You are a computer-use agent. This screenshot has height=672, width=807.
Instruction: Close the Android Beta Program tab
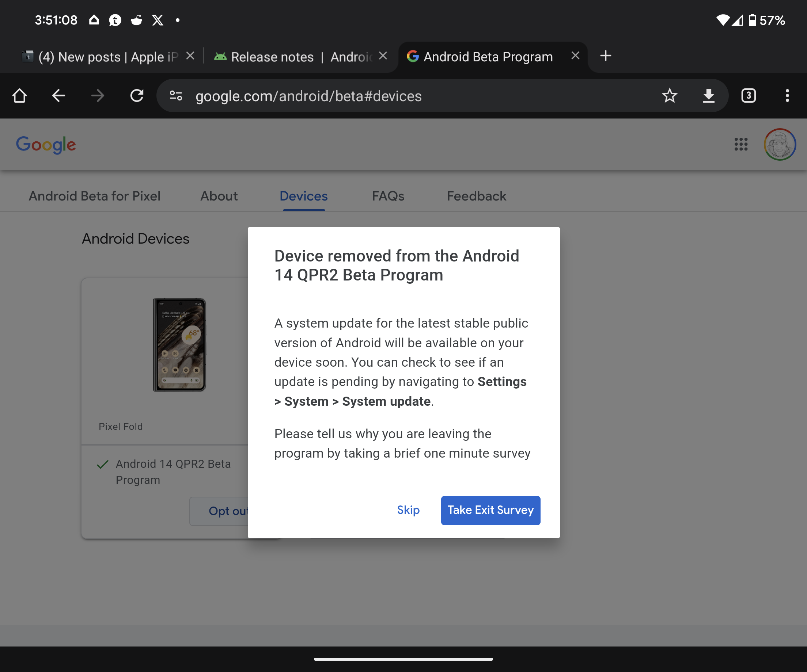(x=575, y=56)
